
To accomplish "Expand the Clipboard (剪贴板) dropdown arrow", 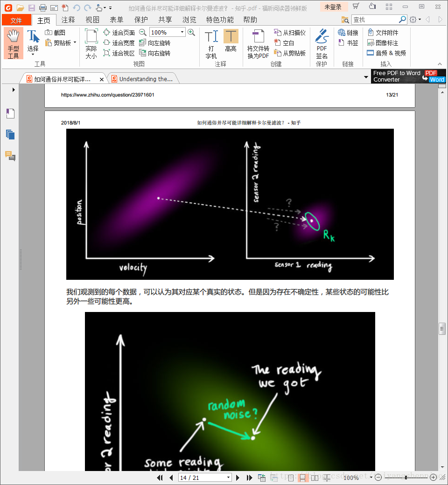I will [75, 43].
